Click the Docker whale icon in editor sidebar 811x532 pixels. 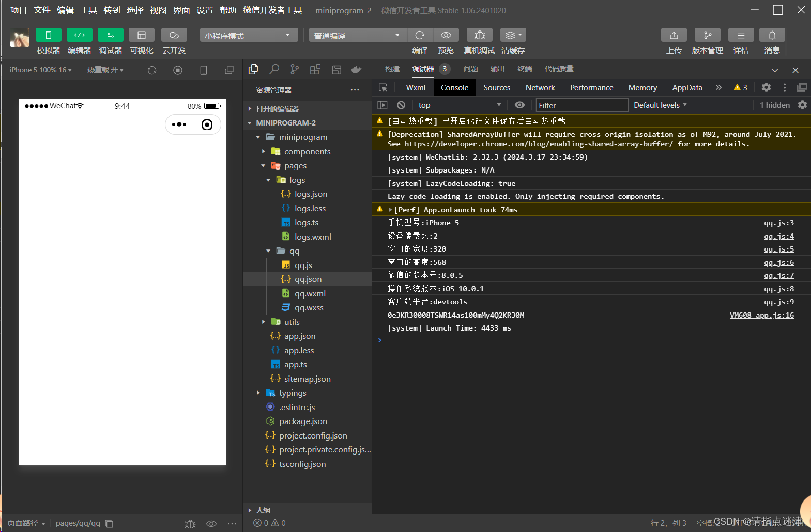[x=357, y=69]
